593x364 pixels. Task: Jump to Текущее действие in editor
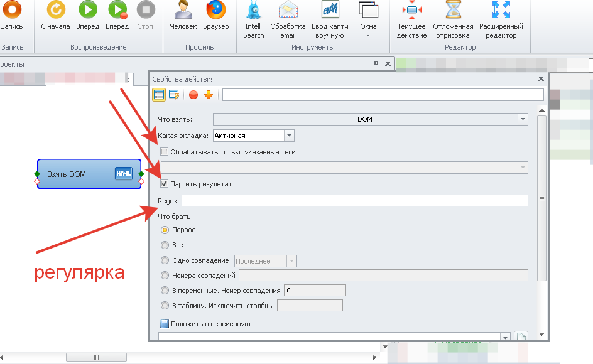[x=411, y=19]
